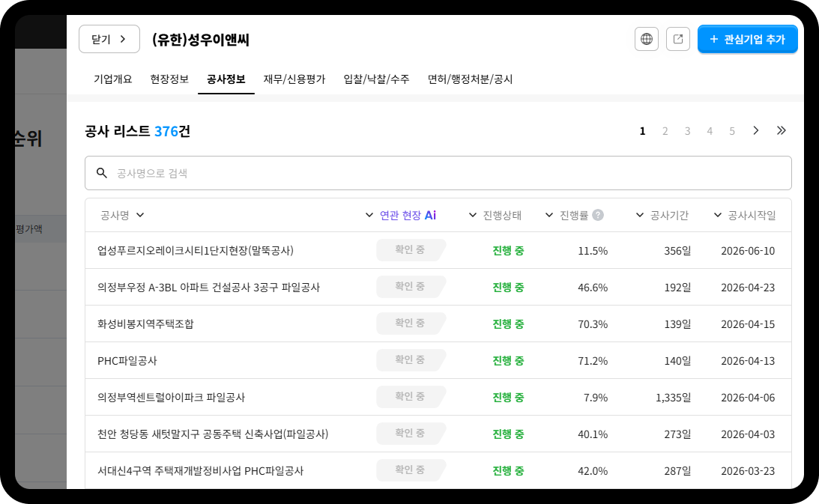Open the 입찰/낙찰/수주 tab
819x504 pixels.
tap(376, 79)
